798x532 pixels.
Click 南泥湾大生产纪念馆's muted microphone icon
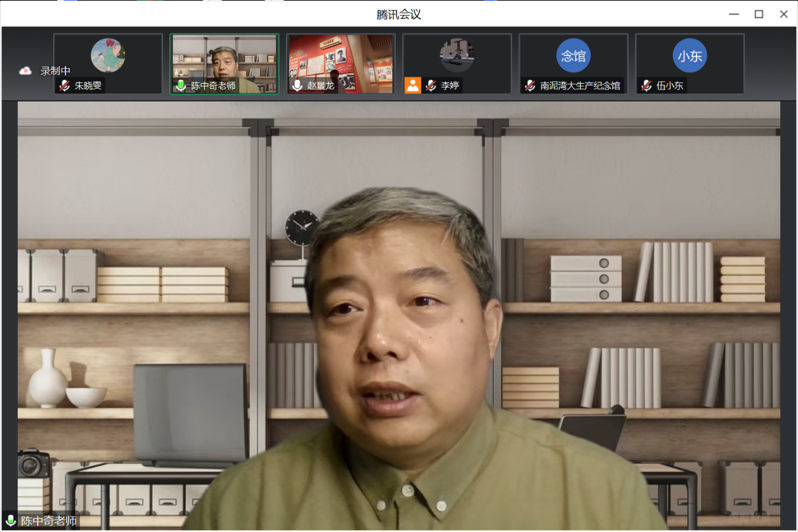(530, 86)
